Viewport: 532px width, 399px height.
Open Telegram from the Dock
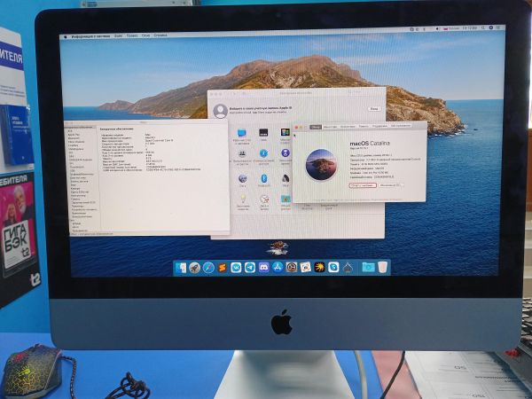(250, 268)
